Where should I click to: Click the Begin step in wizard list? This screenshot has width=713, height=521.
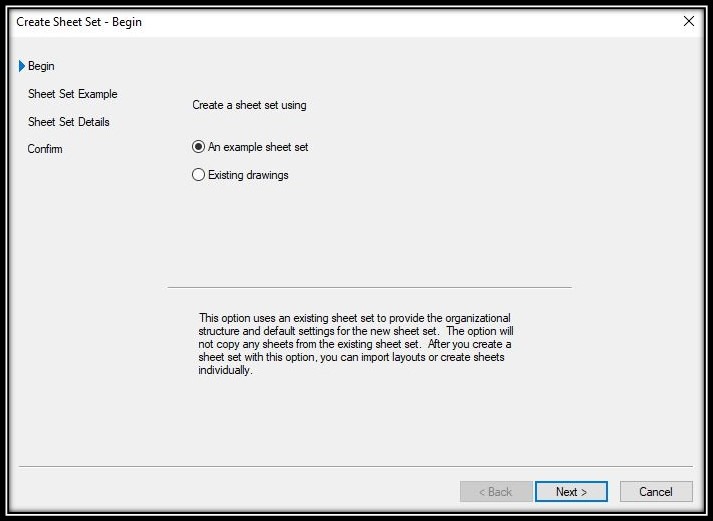coord(41,66)
